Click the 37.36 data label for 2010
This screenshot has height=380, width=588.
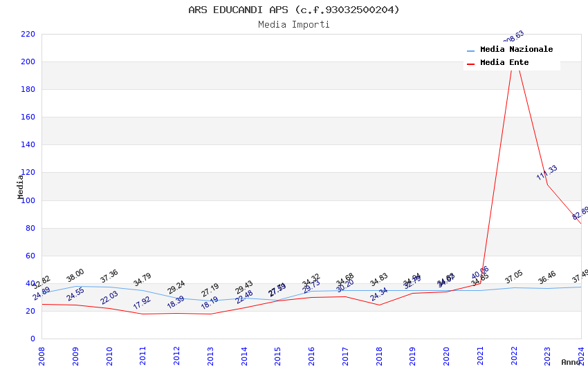click(109, 276)
